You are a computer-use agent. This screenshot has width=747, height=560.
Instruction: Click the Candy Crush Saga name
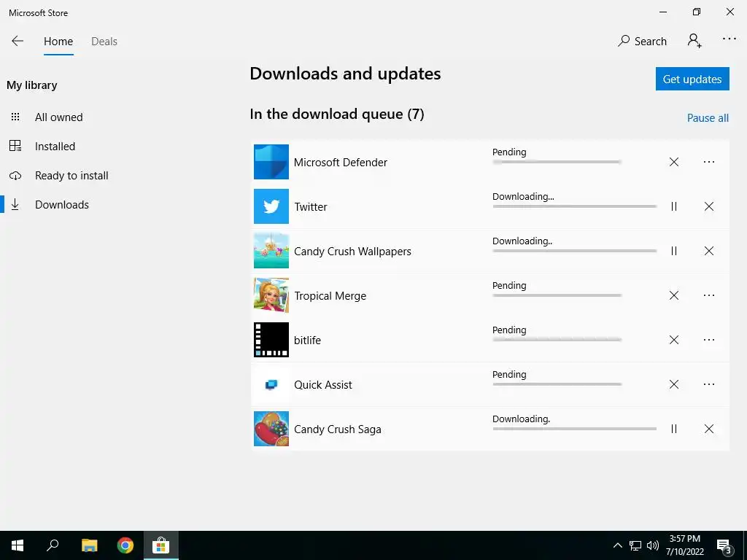tap(337, 429)
